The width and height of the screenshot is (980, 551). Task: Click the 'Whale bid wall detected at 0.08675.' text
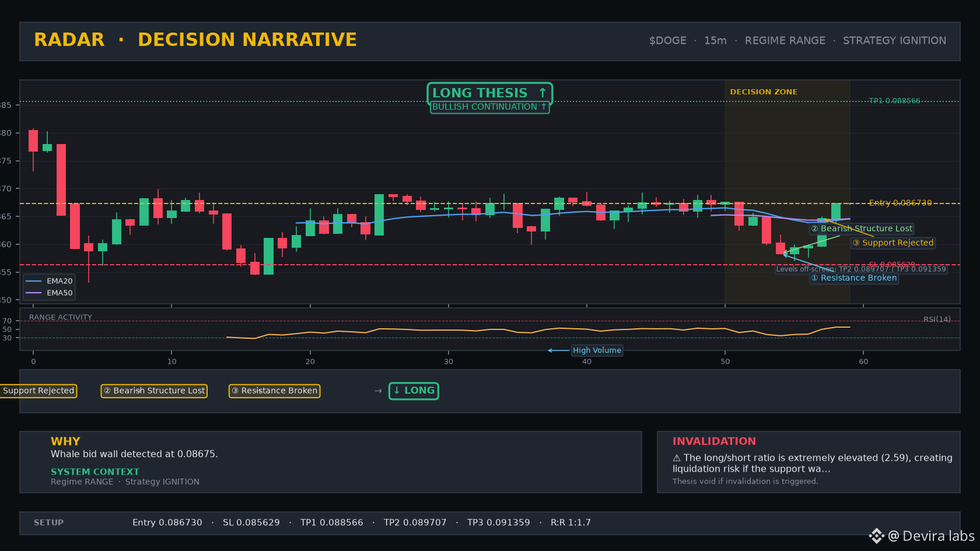point(134,454)
